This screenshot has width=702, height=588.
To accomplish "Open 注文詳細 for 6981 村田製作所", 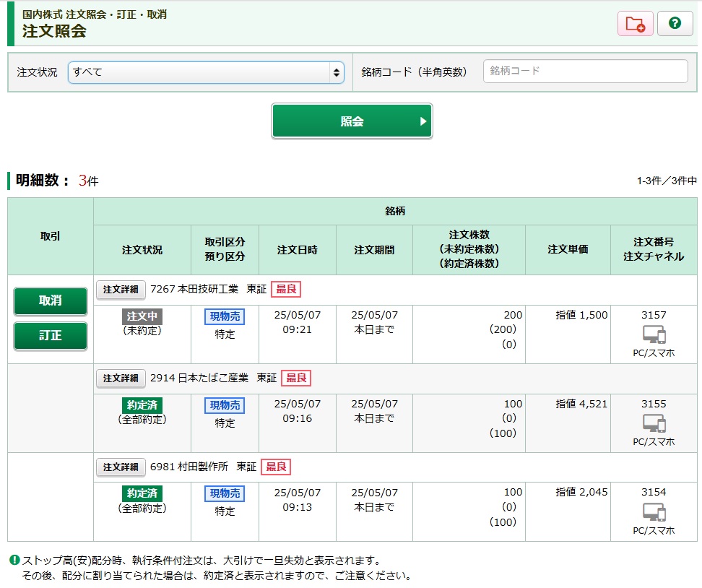I will click(121, 467).
